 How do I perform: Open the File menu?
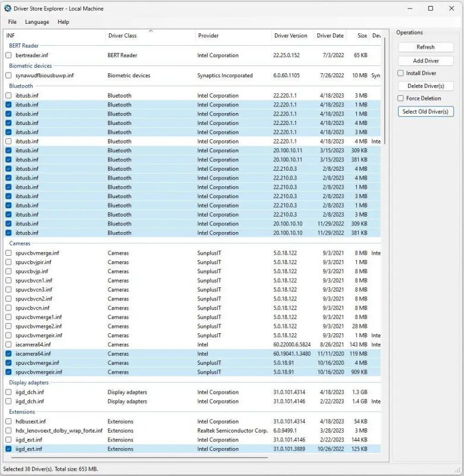(x=12, y=22)
